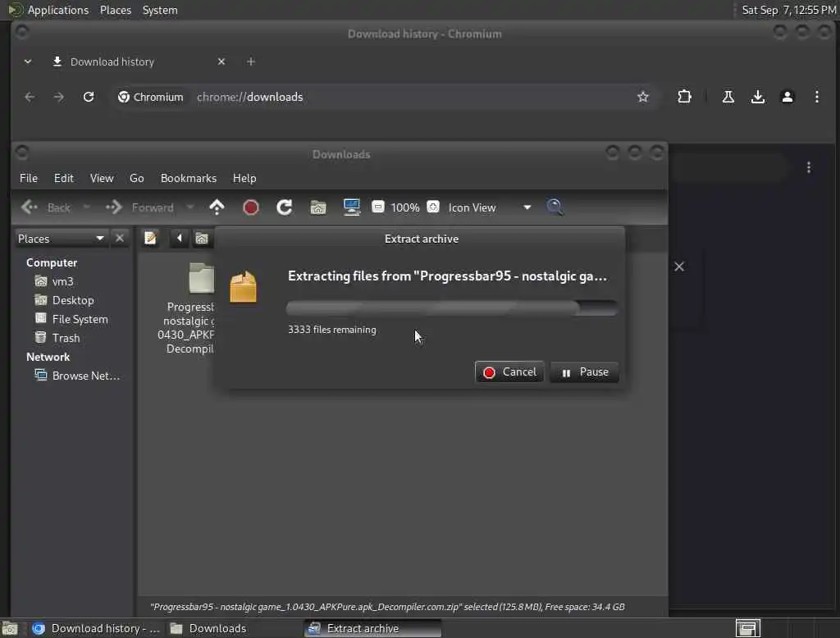840x638 pixels.
Task: Open the Chromium three-dot main menu
Action: tap(817, 97)
